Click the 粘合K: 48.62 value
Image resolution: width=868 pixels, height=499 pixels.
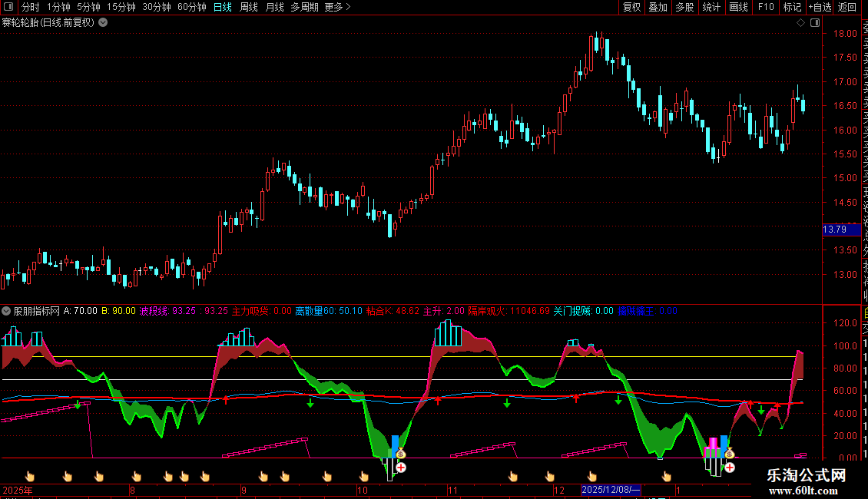pyautogui.click(x=393, y=311)
